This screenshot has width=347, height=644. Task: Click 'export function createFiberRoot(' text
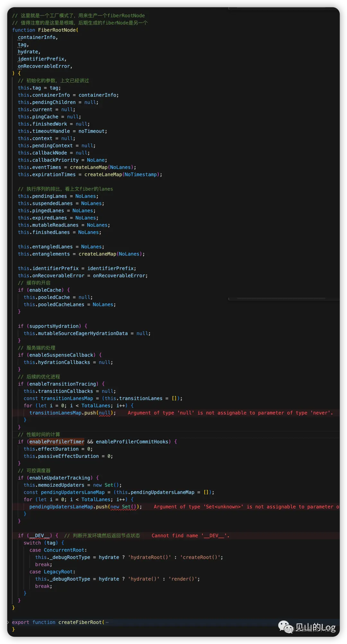point(58,622)
